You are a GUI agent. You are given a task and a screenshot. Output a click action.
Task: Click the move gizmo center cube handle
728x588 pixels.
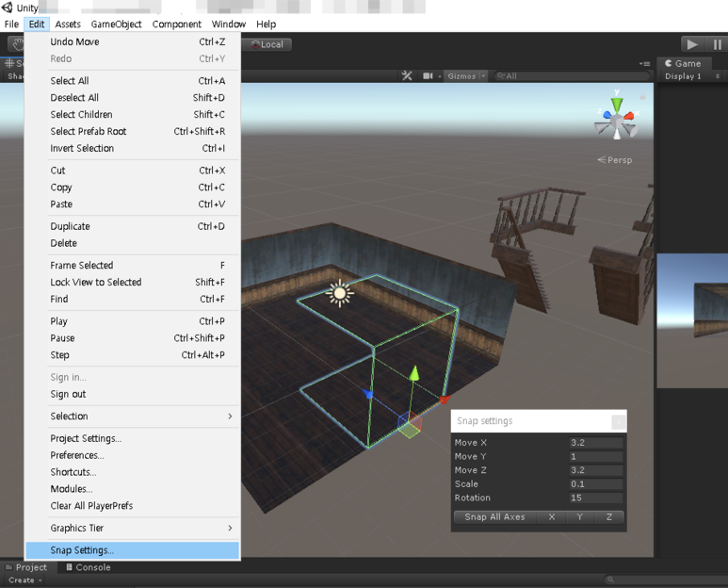tap(410, 425)
